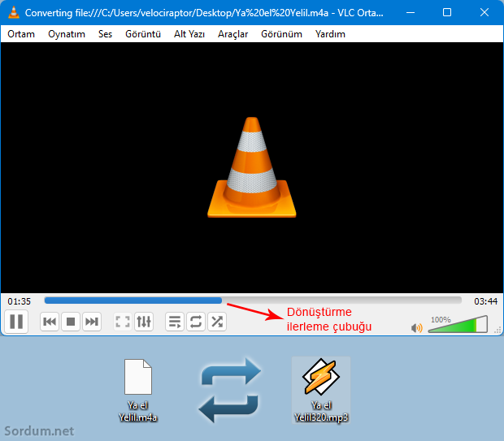Screen dimensions: 504x441
Task: Maximize the VLC window
Action: coord(447,12)
